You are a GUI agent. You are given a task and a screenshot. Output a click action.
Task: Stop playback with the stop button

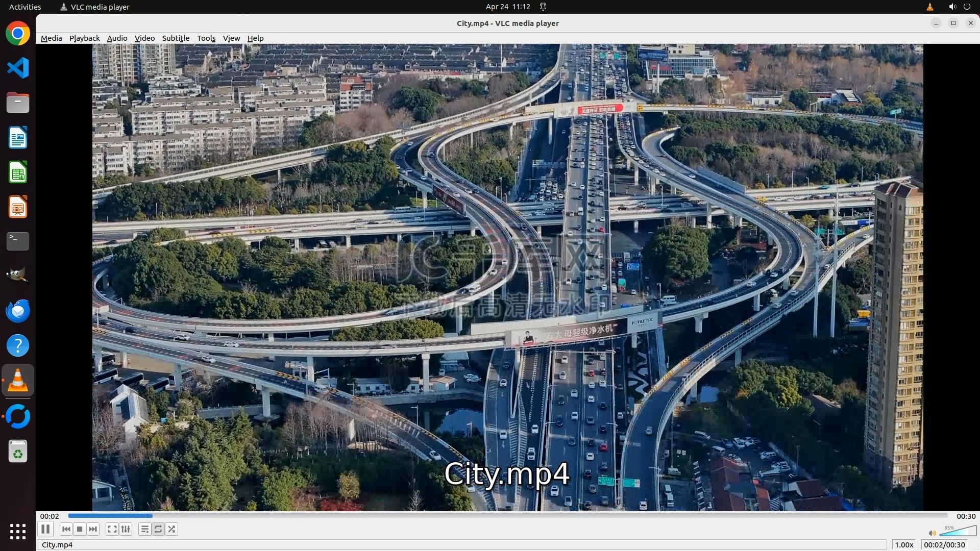(80, 529)
